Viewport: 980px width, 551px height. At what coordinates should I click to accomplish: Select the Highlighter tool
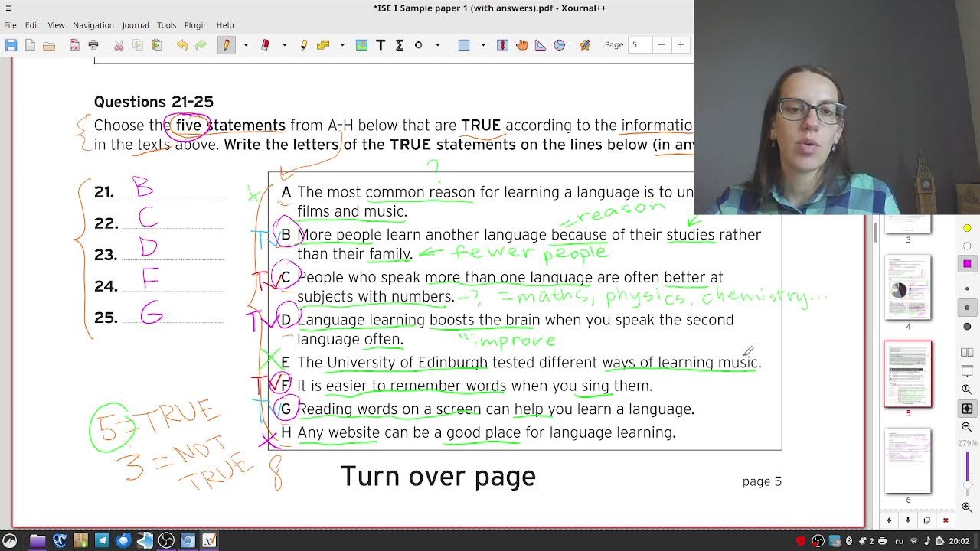coord(304,45)
